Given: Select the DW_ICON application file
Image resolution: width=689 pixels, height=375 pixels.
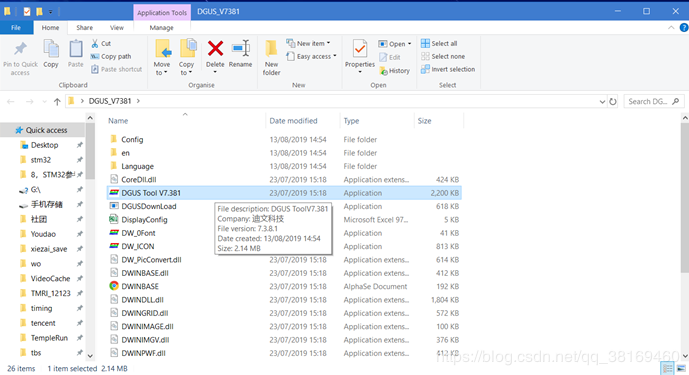Looking at the screenshot, I should coord(138,246).
